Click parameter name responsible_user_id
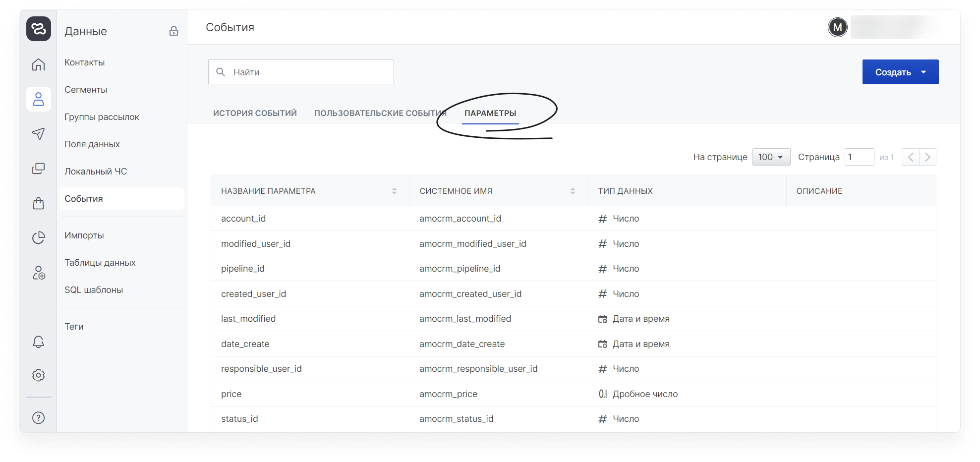Image resolution: width=980 pixels, height=462 pixels. pos(261,369)
